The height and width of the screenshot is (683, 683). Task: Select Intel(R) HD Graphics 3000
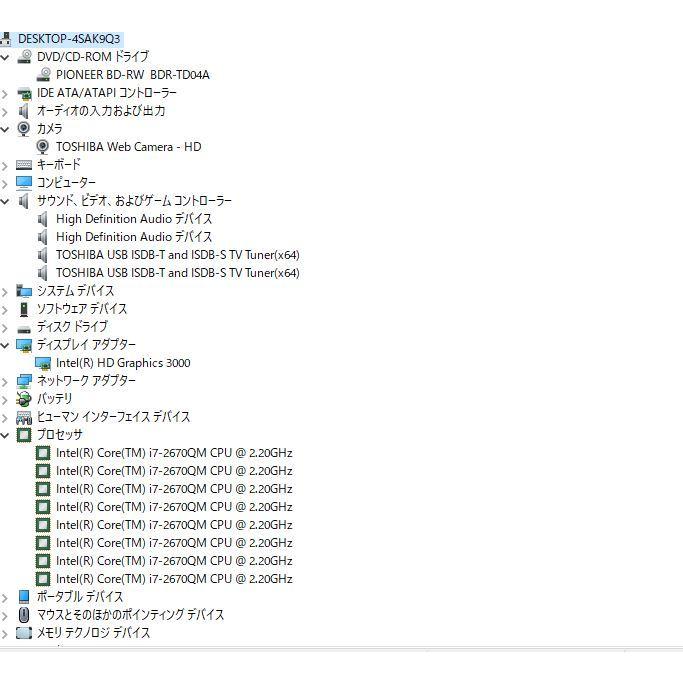(x=123, y=363)
